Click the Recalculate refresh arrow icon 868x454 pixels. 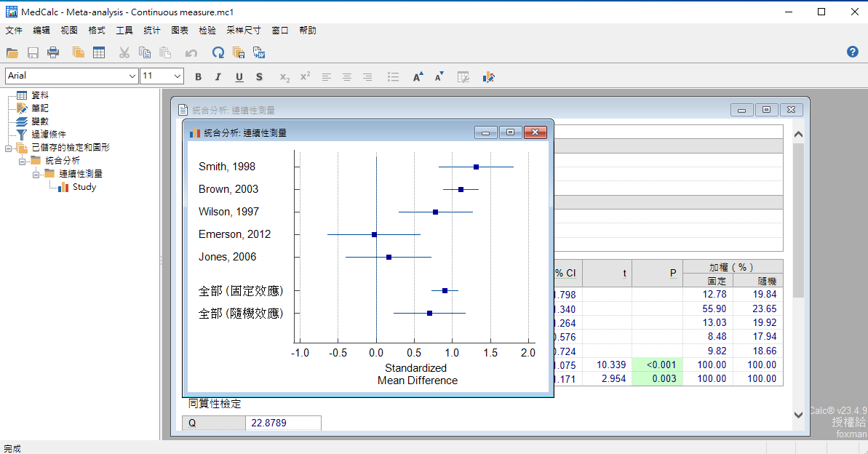coord(218,52)
